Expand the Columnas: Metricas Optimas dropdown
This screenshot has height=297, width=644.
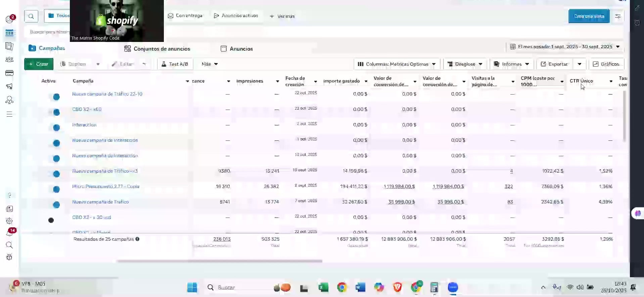(x=397, y=64)
